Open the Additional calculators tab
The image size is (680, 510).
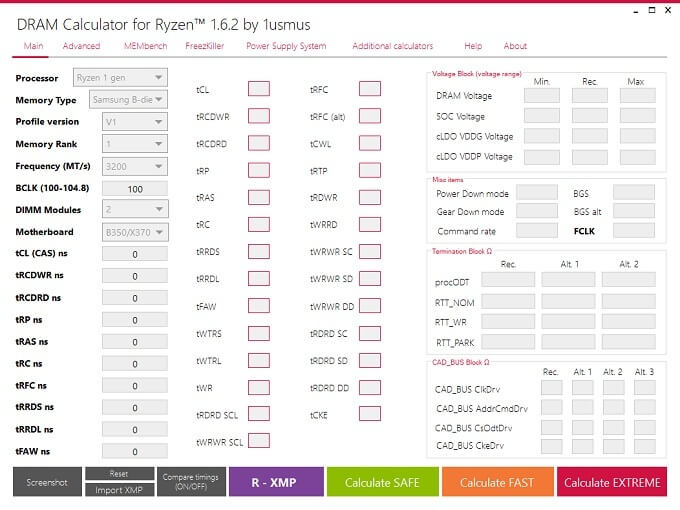coord(392,46)
